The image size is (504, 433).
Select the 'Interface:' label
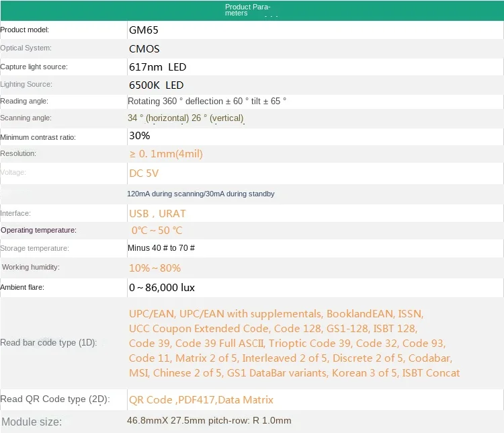(15, 213)
